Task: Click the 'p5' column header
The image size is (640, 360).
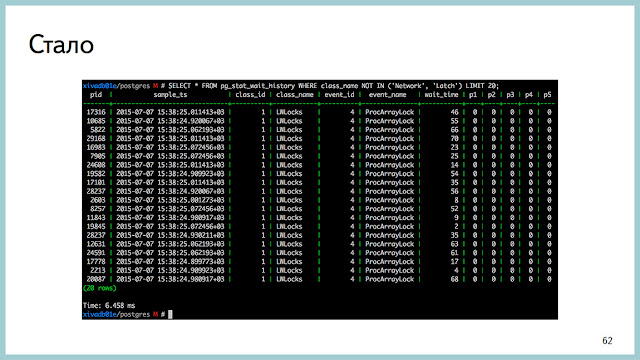Action: (547, 95)
